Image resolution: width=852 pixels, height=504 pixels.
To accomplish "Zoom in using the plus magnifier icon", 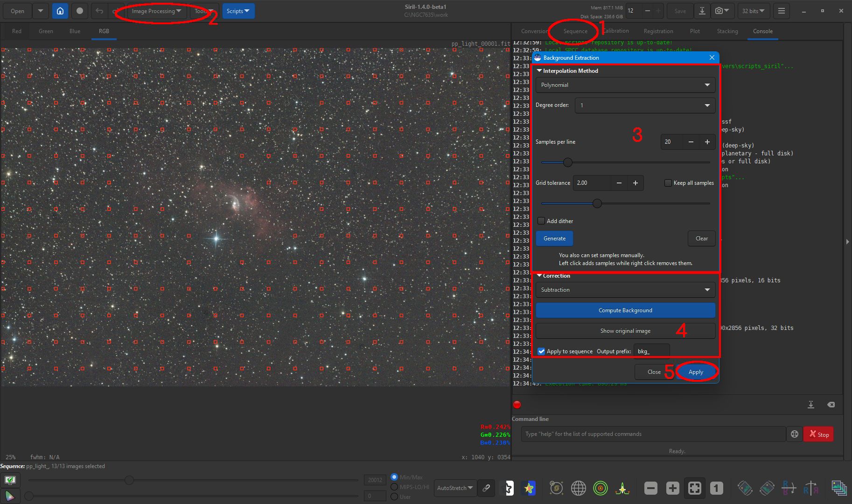I will [672, 488].
